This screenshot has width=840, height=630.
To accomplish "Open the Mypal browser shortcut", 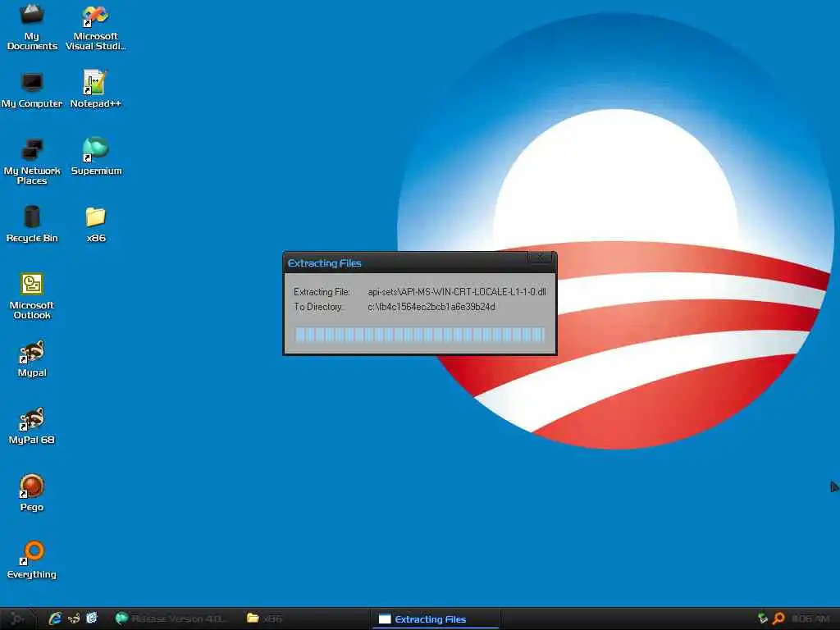I will 32,358.
